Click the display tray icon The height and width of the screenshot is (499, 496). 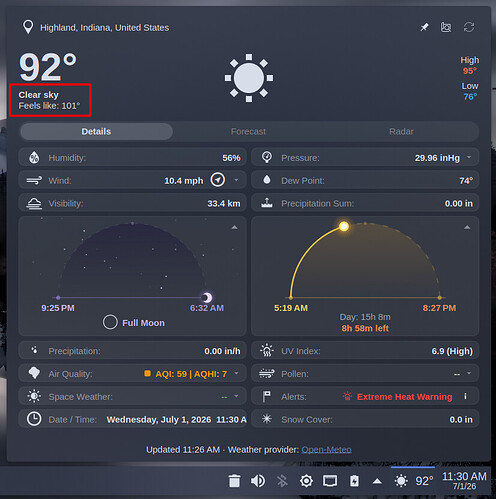(x=330, y=481)
